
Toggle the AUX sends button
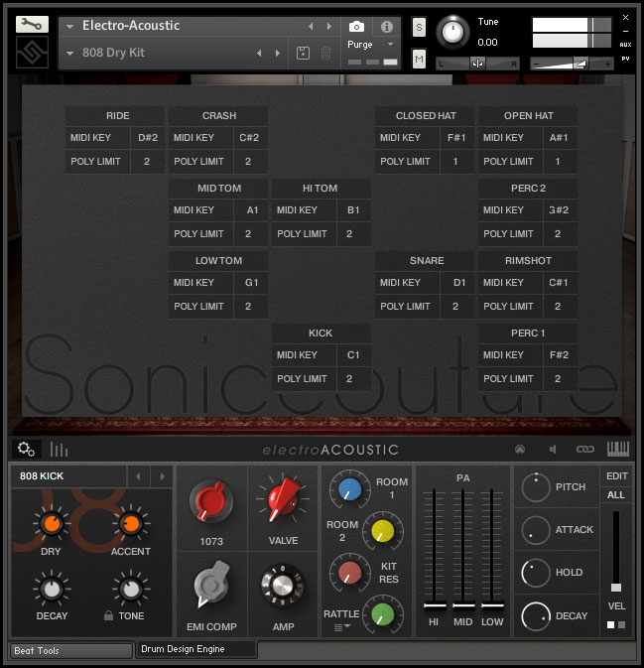(625, 45)
